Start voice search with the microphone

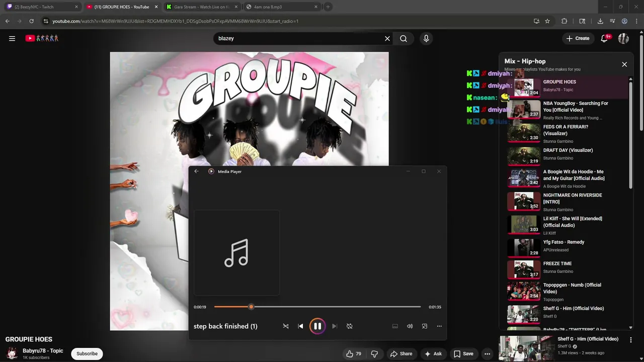(x=426, y=38)
